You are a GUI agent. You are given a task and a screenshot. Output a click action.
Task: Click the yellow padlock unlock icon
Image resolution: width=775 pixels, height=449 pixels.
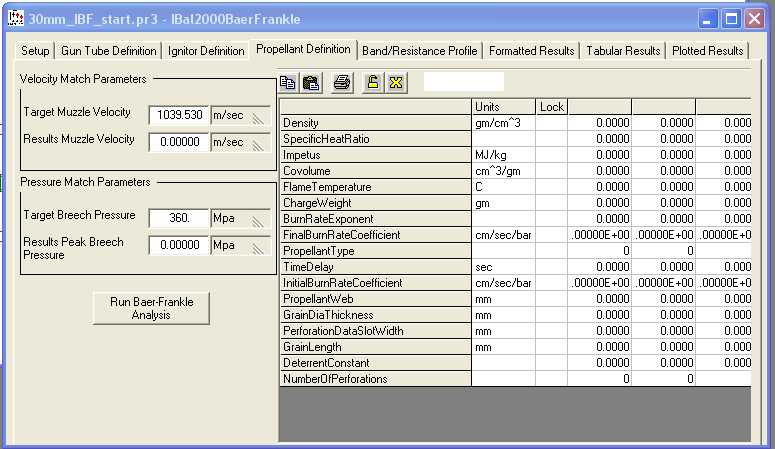(x=373, y=83)
